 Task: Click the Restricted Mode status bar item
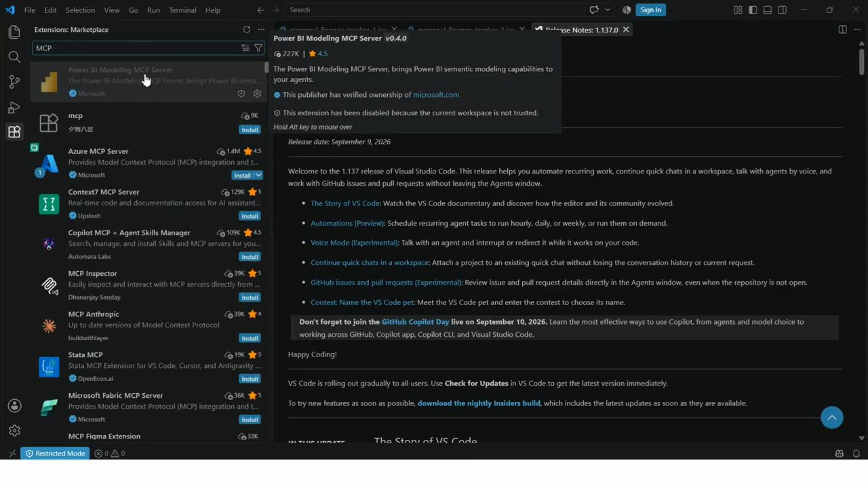(55, 453)
